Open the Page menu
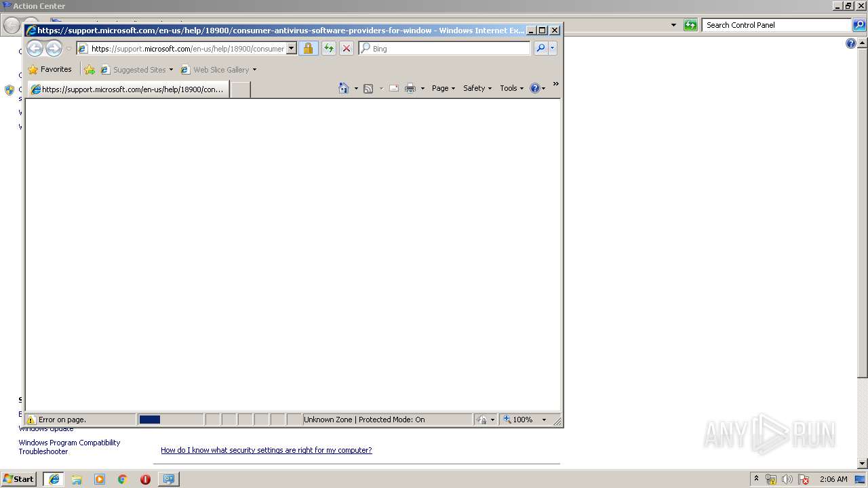 443,88
